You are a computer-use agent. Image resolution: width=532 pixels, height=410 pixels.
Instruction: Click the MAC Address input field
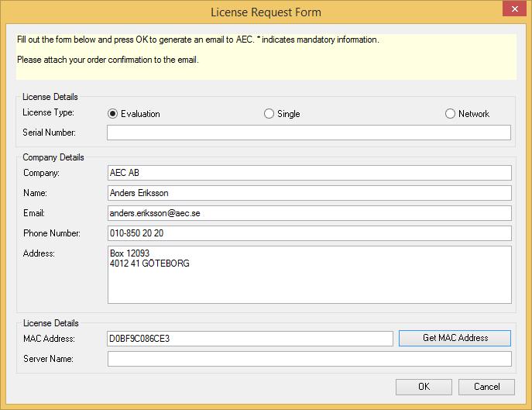pos(250,339)
